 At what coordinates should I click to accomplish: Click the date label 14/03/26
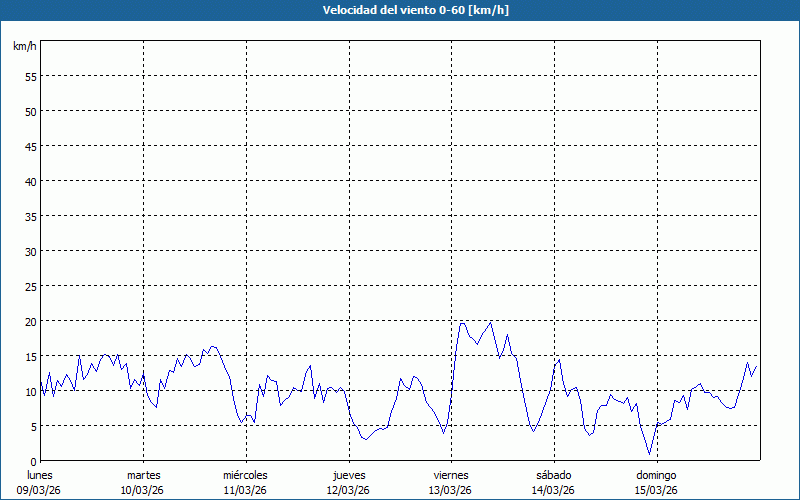[553, 490]
